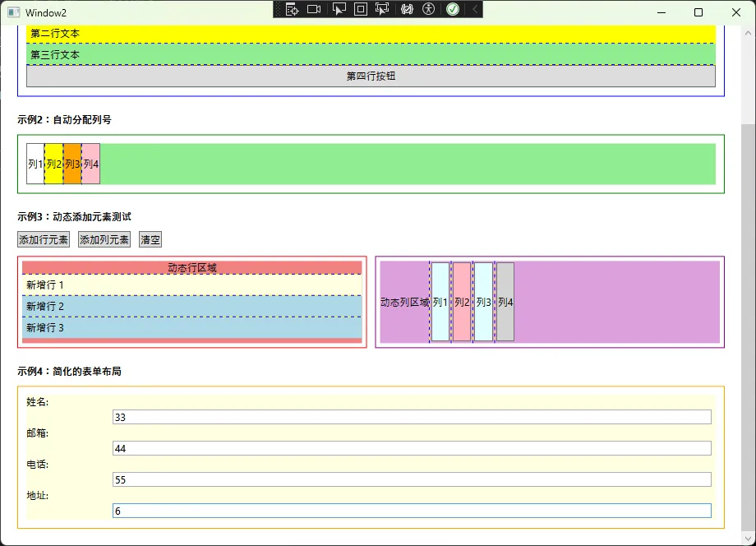The width and height of the screenshot is (756, 546).
Task: Toggle the Hot Reload braces icon
Action: pos(406,9)
